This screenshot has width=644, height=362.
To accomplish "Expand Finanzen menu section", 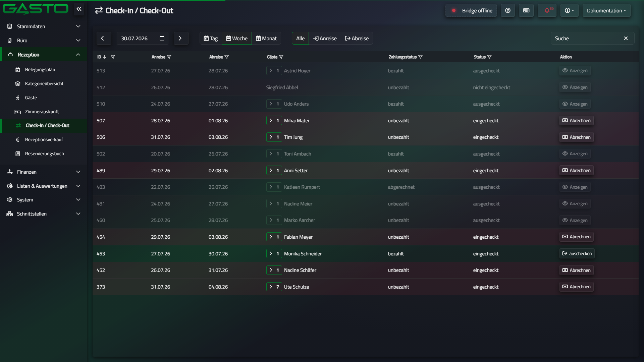I will pyautogui.click(x=44, y=172).
